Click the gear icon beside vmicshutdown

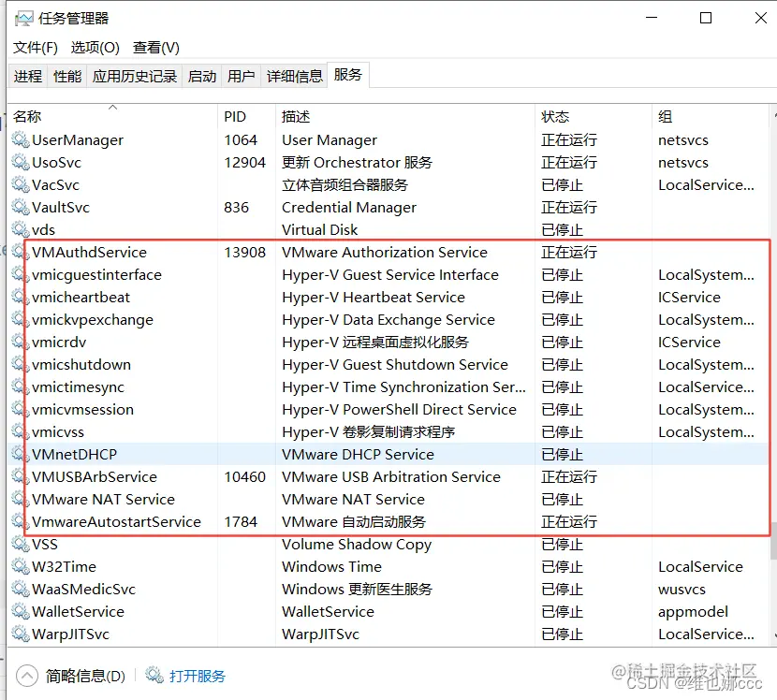[21, 364]
